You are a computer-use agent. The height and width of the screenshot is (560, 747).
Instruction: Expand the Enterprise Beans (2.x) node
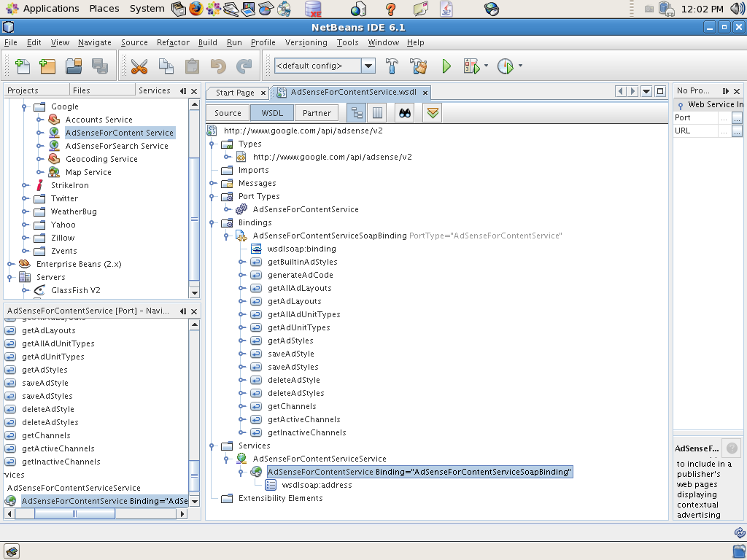point(10,264)
